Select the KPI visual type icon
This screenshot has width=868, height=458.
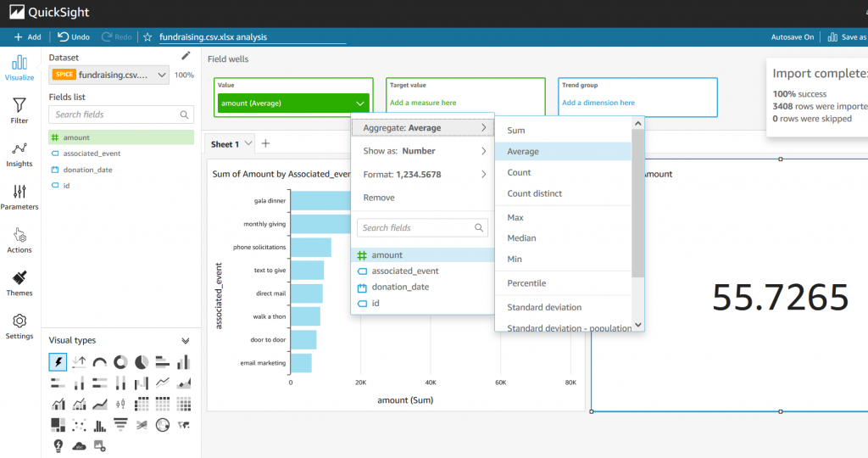coord(79,362)
